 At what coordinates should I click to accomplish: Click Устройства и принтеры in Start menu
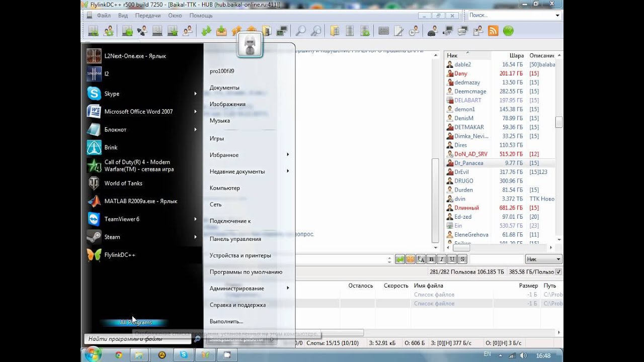(x=240, y=255)
